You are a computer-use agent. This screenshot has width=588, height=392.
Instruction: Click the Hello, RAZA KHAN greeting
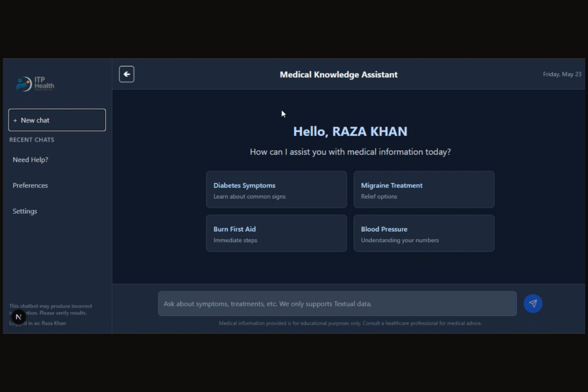(x=350, y=132)
